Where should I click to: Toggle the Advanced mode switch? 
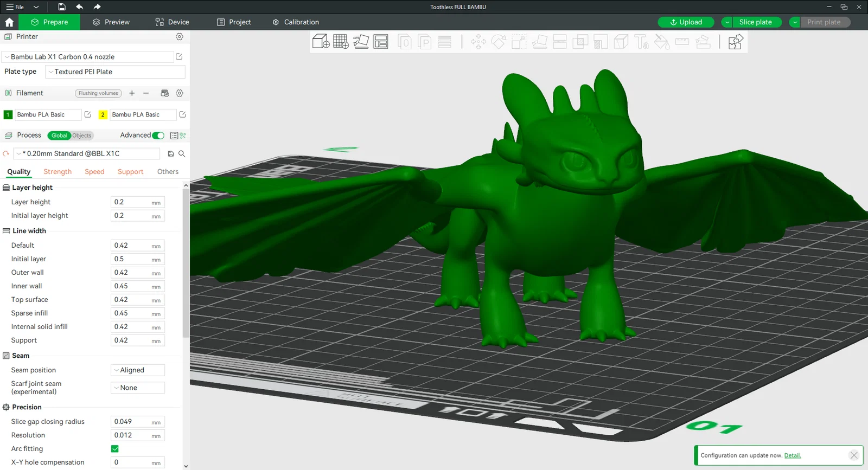pyautogui.click(x=158, y=136)
